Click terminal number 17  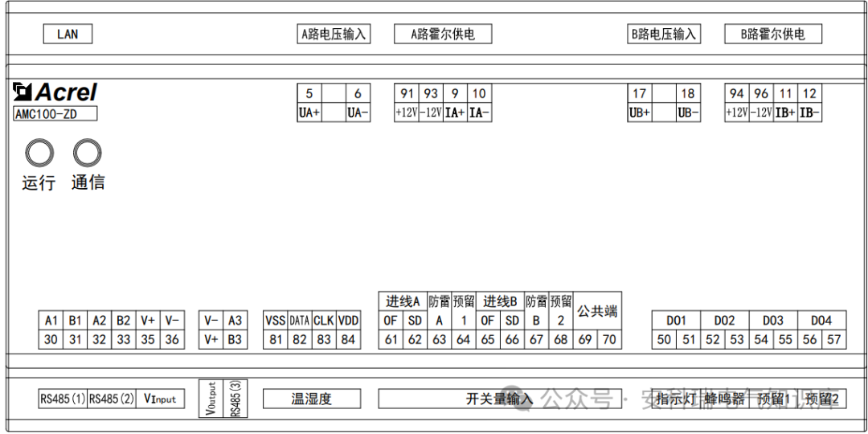click(x=640, y=93)
